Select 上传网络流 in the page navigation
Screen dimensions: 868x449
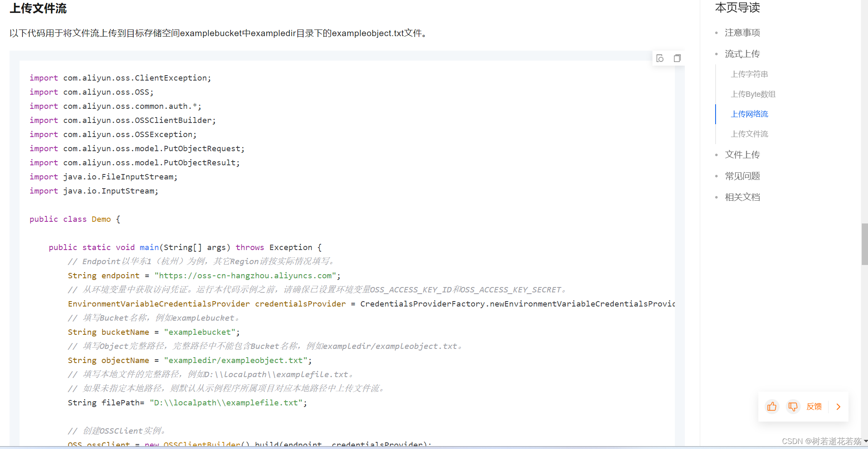(x=749, y=114)
